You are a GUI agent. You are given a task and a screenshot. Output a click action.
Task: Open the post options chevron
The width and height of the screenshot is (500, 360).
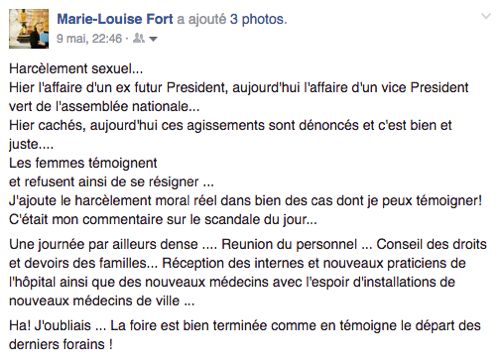(x=486, y=16)
